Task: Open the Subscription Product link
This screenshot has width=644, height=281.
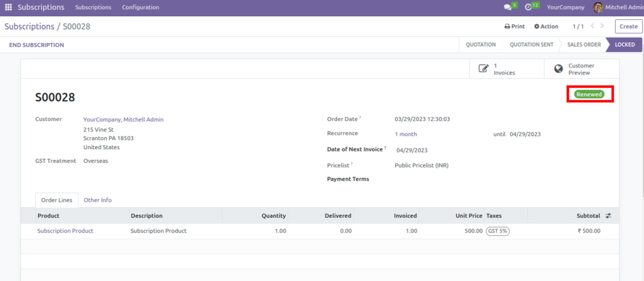Action: (x=65, y=231)
